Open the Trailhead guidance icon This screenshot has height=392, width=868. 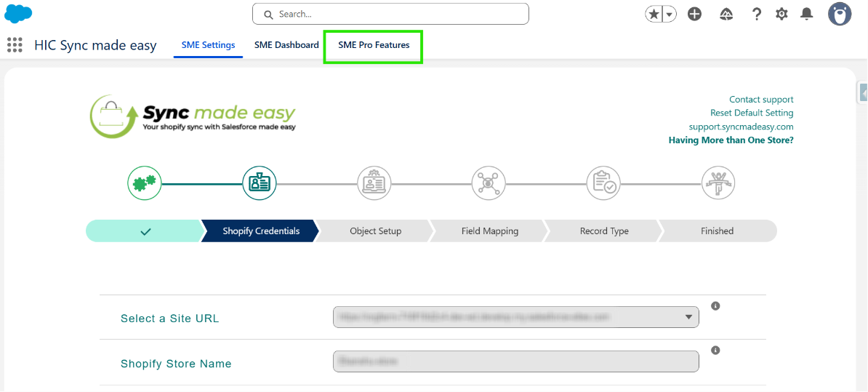point(726,15)
